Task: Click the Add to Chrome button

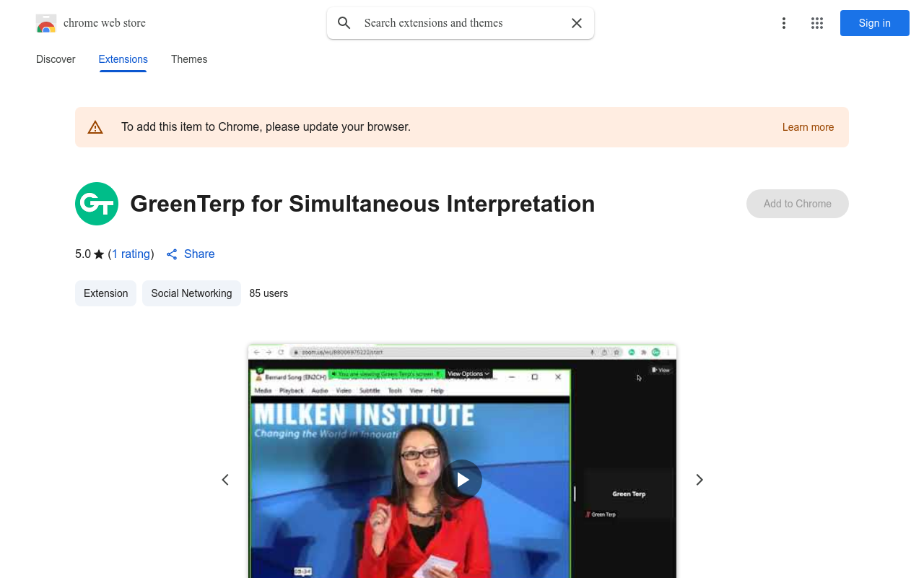Action: (798, 204)
